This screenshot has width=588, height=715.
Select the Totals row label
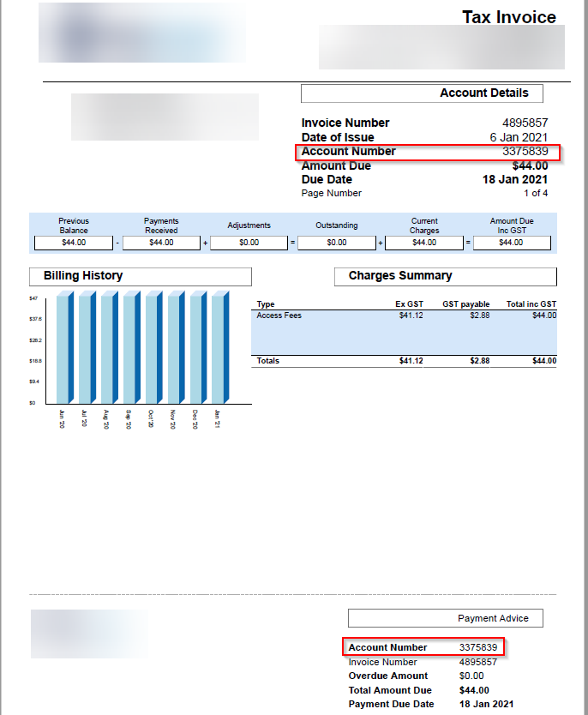point(268,361)
